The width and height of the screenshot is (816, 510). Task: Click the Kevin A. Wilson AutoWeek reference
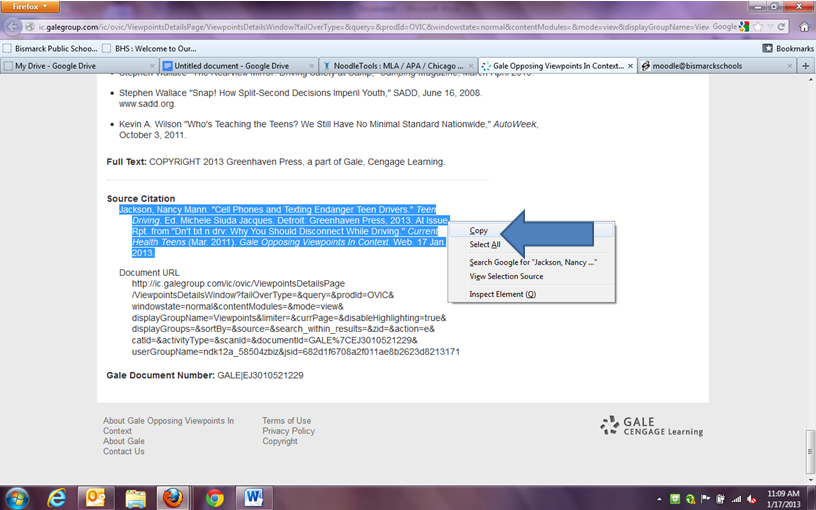[x=328, y=130]
